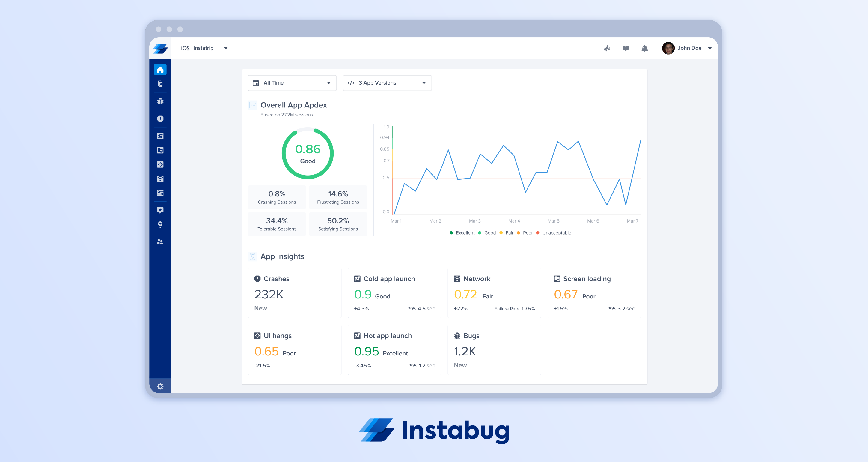Image resolution: width=868 pixels, height=462 pixels.
Task: Open the Hot app launch card
Action: pos(394,350)
